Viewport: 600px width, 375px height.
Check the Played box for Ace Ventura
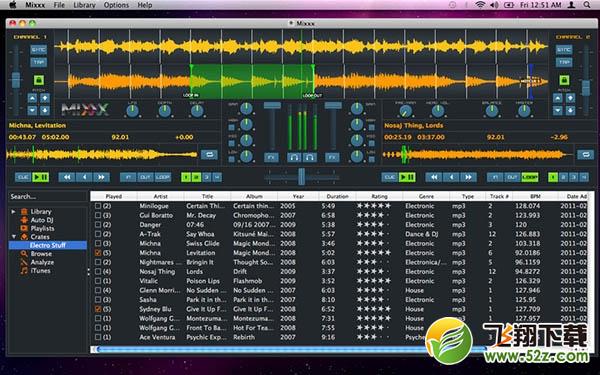(x=98, y=337)
